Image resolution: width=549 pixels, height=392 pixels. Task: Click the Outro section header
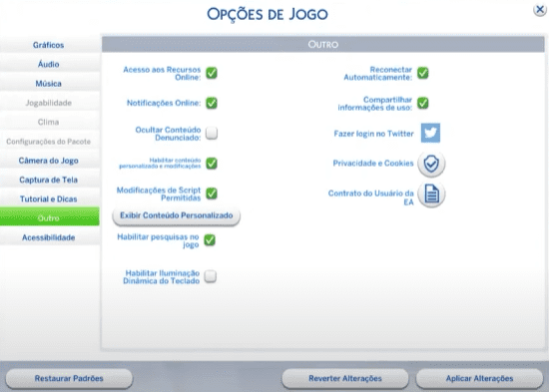click(x=323, y=44)
